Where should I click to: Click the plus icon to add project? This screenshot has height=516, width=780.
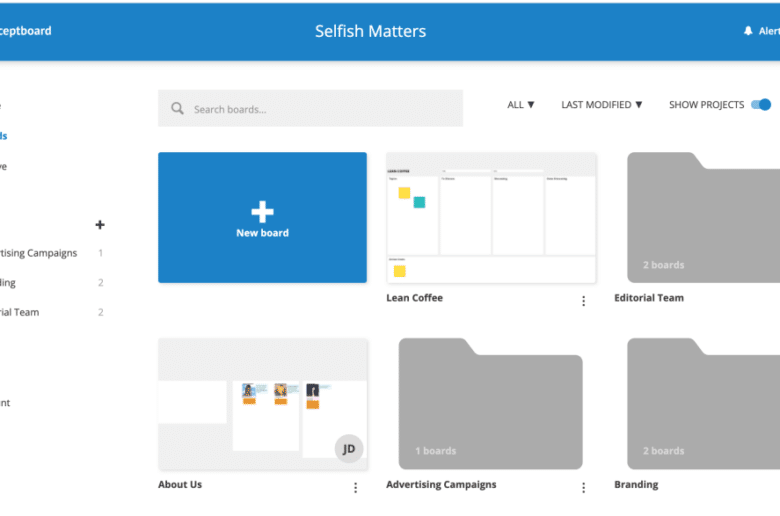(x=100, y=225)
